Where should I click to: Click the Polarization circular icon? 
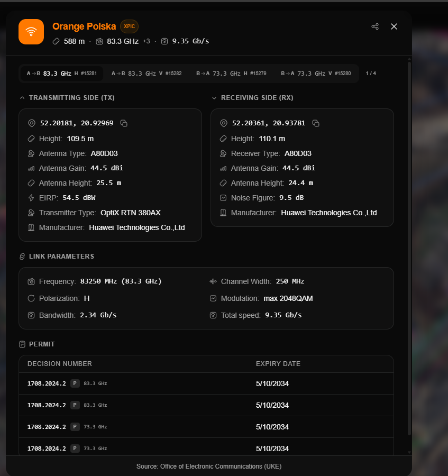pyautogui.click(x=31, y=298)
